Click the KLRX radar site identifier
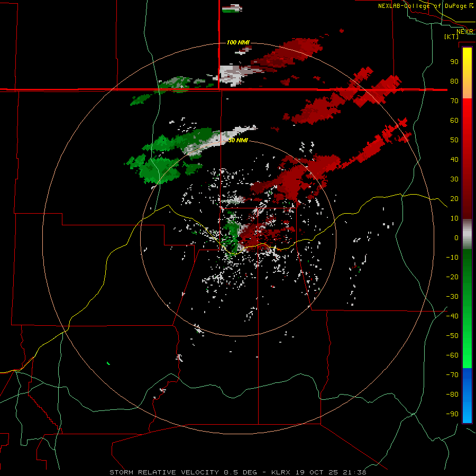The height and width of the screenshot is (476, 476). click(281, 472)
